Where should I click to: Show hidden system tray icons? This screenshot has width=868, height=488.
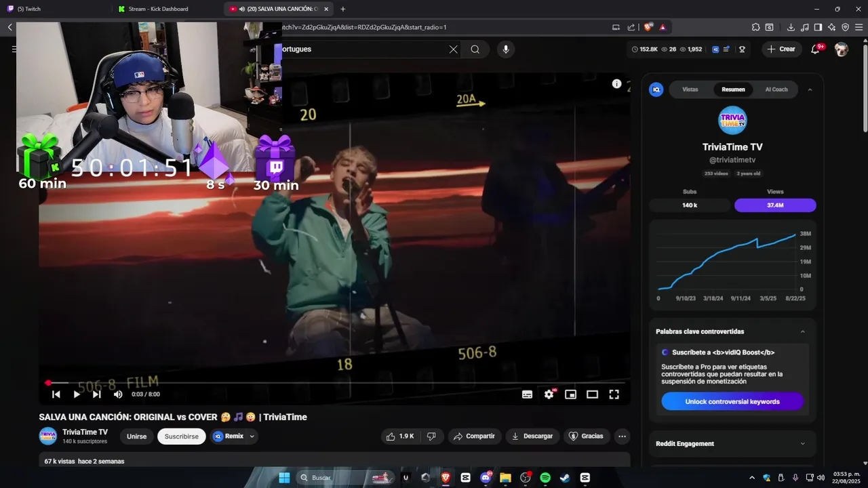point(751,478)
